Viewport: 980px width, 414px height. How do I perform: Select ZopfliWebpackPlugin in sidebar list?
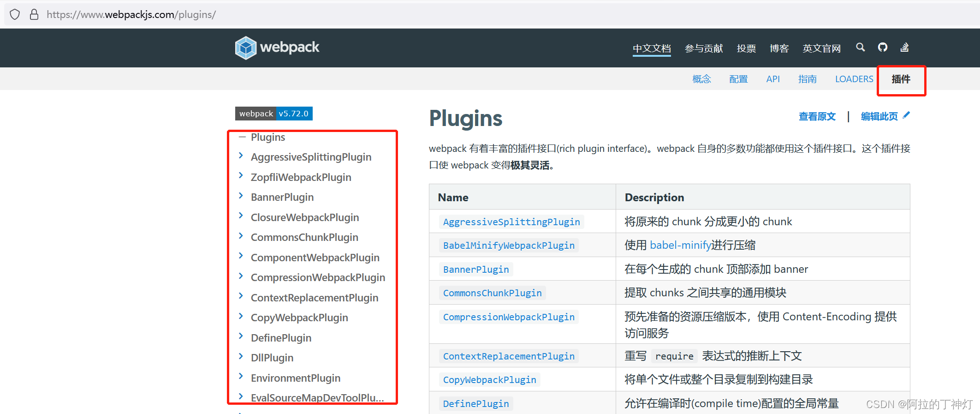click(x=301, y=177)
